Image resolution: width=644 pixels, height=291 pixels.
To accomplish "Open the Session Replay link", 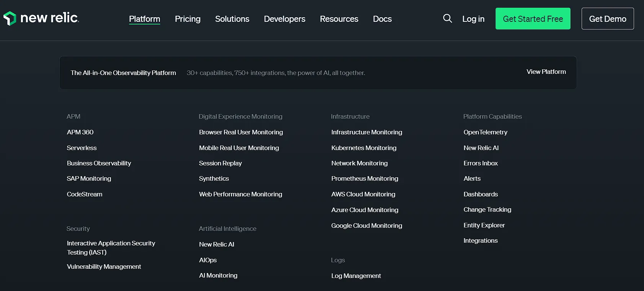I will pyautogui.click(x=220, y=163).
